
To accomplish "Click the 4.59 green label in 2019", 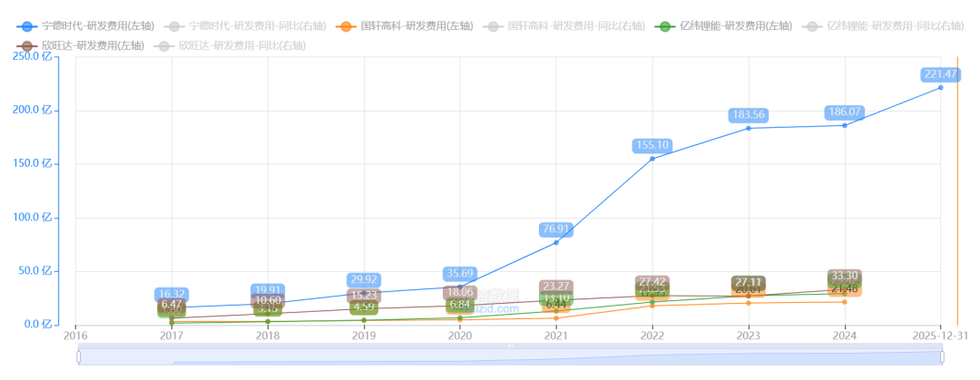I will [x=364, y=307].
